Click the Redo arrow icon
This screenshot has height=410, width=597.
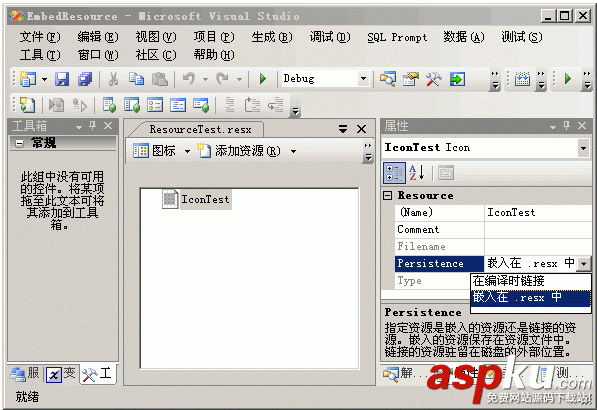(x=222, y=79)
